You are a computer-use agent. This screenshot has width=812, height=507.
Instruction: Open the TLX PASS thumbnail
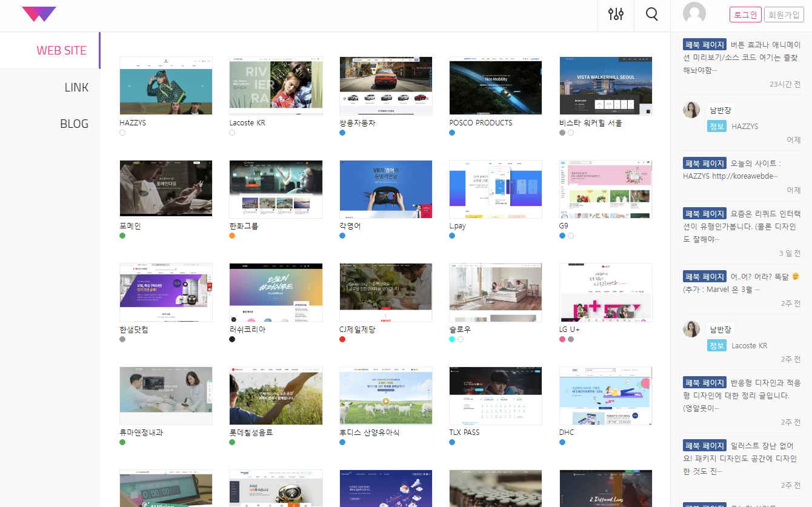pyautogui.click(x=496, y=396)
